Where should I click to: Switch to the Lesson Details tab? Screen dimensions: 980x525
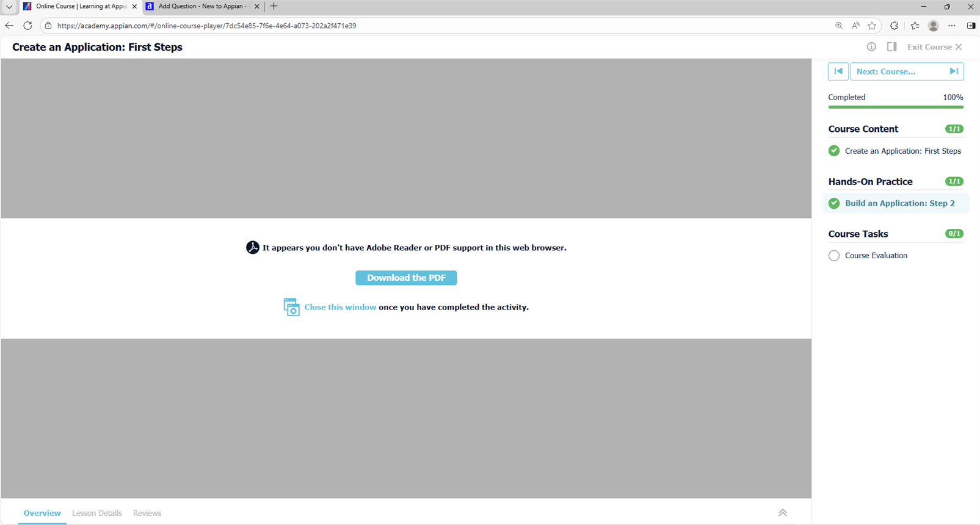[x=97, y=513]
